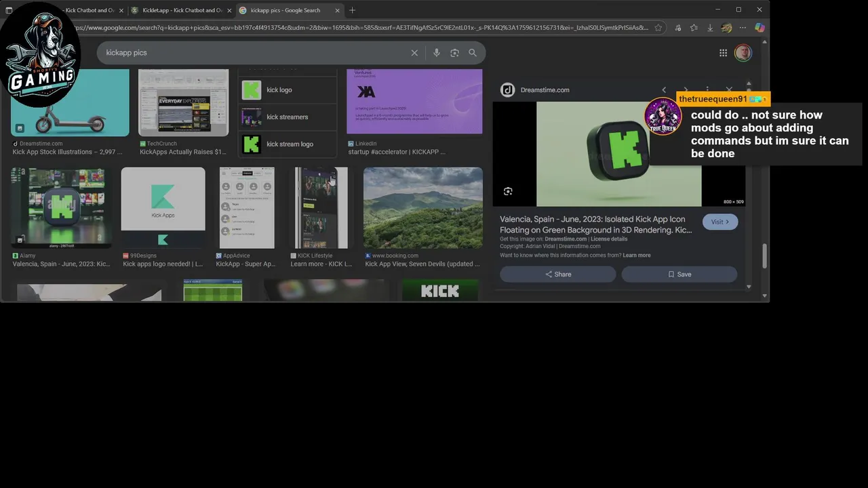Viewport: 868px width, 488px height.
Task: Click 'Kick App View, Seven Devils' caption
Action: (422, 264)
